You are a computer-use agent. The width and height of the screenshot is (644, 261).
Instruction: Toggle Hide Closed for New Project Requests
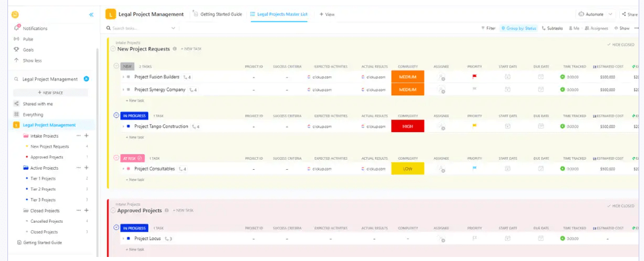(x=621, y=44)
